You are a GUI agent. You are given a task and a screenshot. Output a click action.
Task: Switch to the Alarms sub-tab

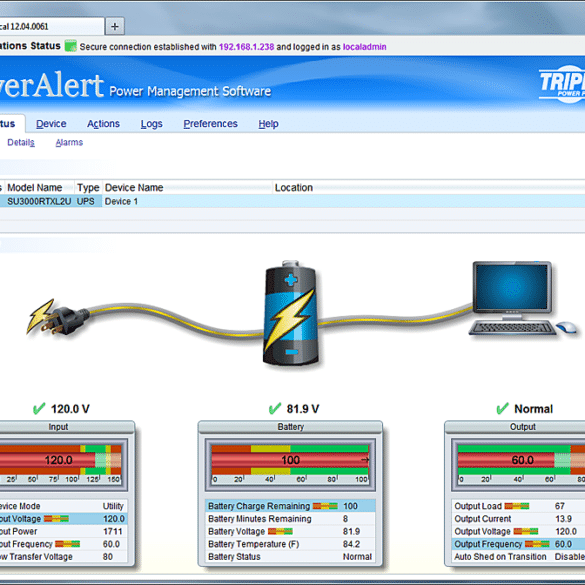(69, 143)
